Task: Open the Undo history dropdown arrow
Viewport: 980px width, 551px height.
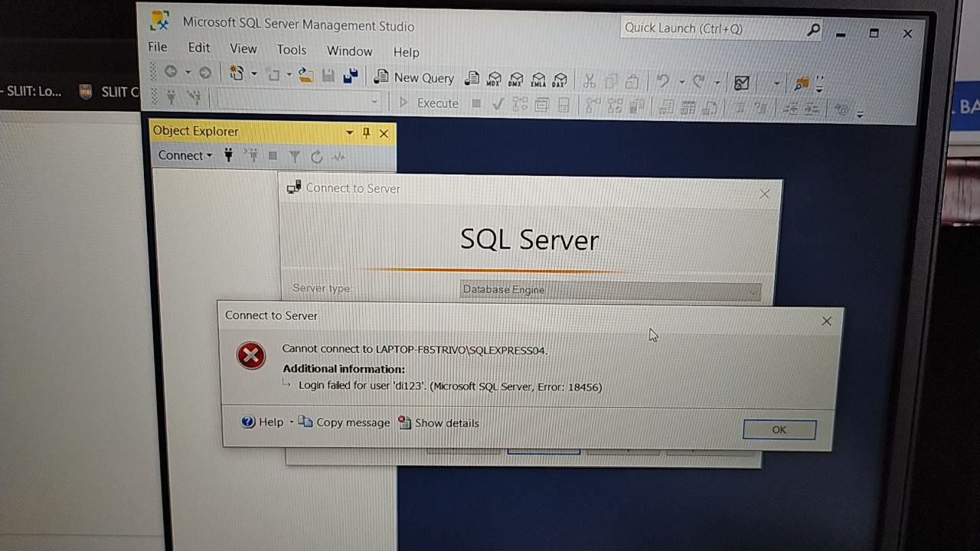Action: [x=681, y=82]
